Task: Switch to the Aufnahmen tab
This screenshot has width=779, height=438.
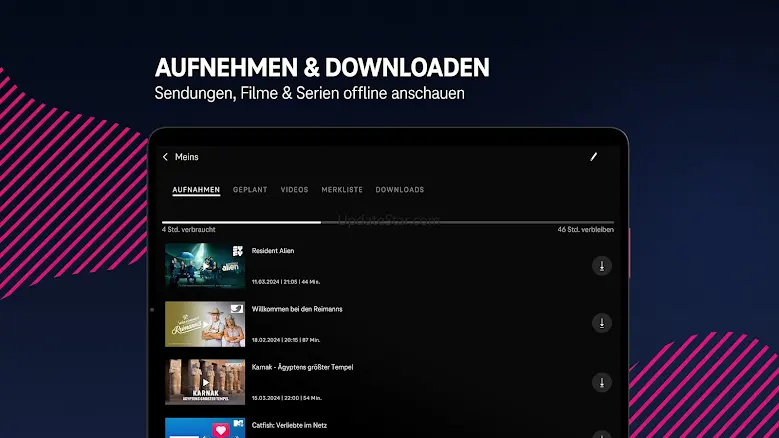Action: point(196,190)
